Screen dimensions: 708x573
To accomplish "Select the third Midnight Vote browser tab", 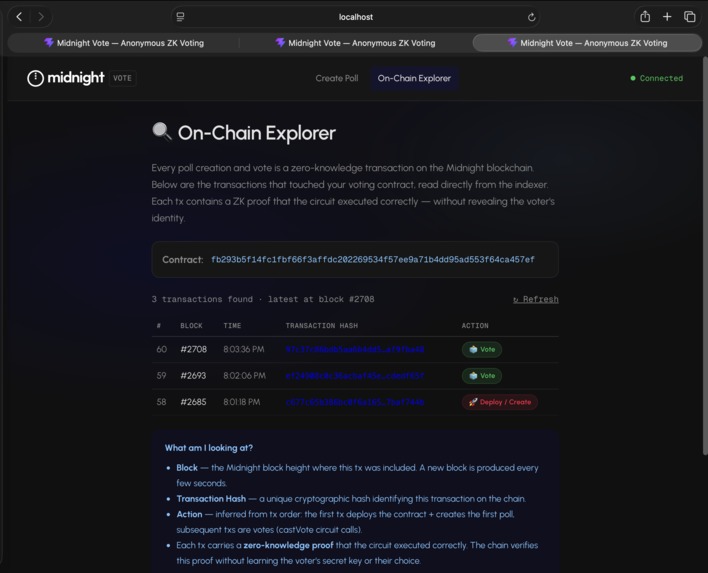I will [587, 43].
